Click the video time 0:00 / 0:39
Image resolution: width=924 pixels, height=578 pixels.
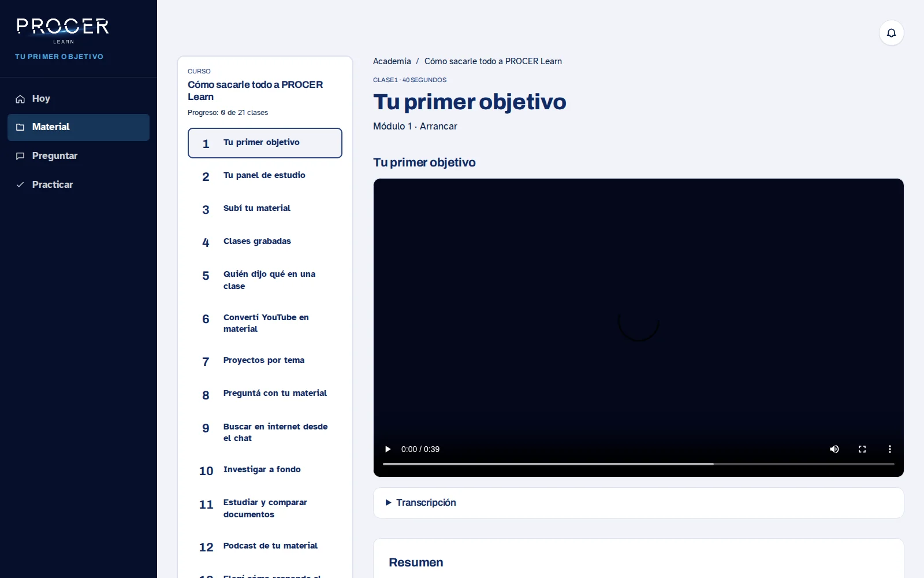[x=420, y=449]
